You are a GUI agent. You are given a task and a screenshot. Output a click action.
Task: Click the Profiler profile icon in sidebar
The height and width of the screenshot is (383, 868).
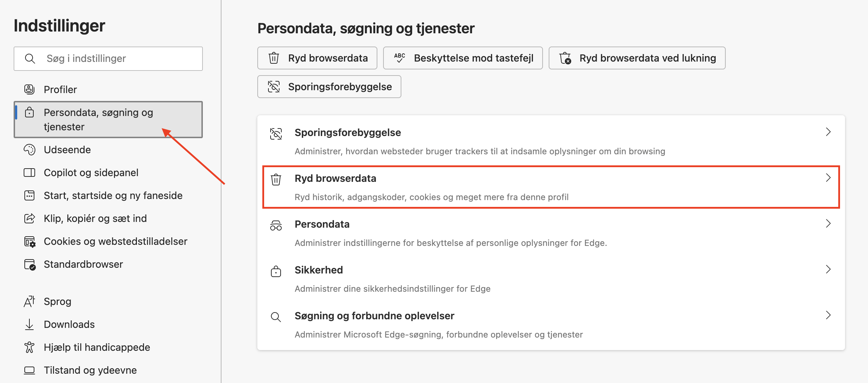pos(29,89)
